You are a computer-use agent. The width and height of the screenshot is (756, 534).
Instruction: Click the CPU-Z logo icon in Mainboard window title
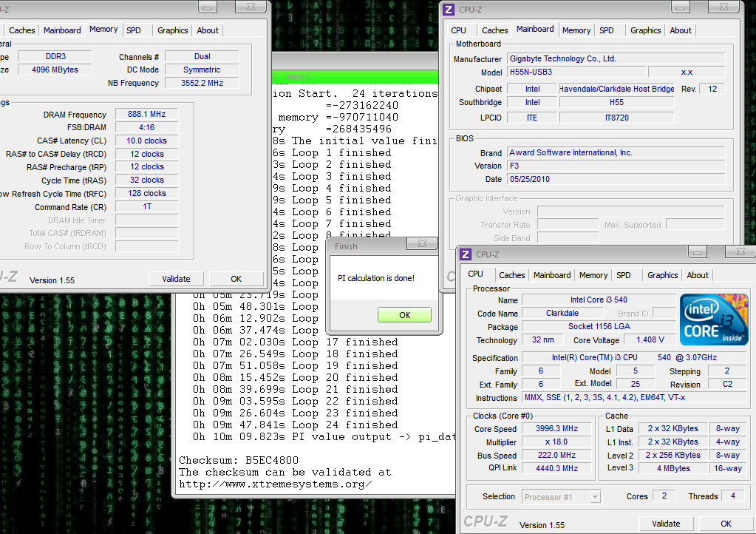tap(449, 9)
